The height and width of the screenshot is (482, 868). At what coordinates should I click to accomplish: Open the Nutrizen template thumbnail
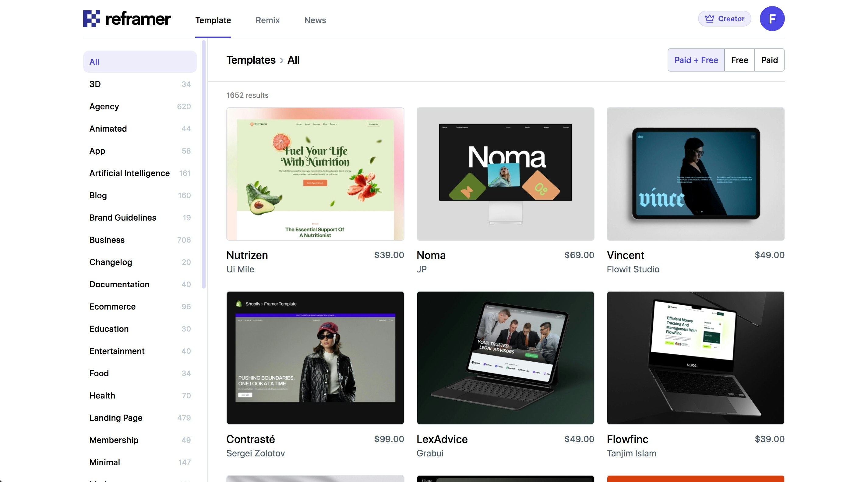coord(315,174)
